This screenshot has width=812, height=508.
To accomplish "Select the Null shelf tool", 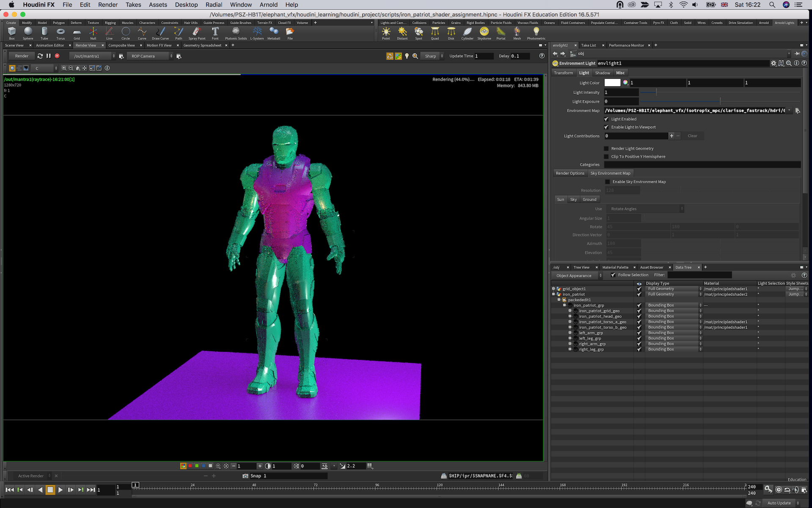I will [93, 33].
